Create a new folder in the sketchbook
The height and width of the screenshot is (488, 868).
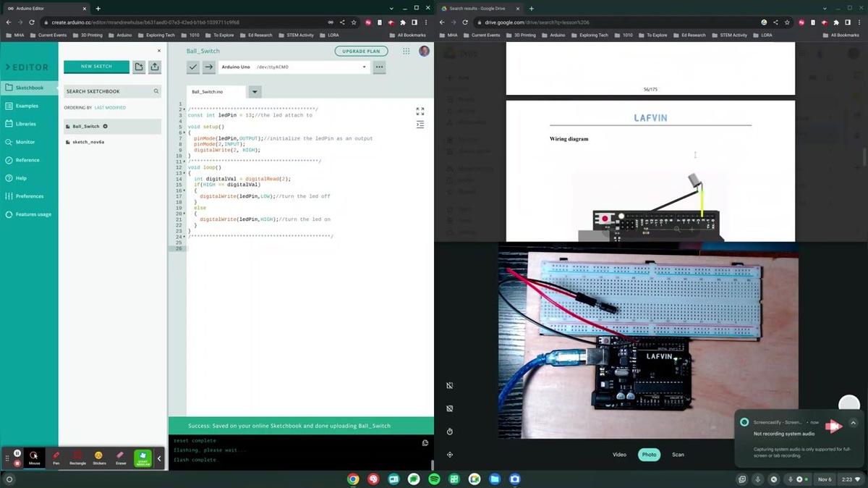coord(139,67)
